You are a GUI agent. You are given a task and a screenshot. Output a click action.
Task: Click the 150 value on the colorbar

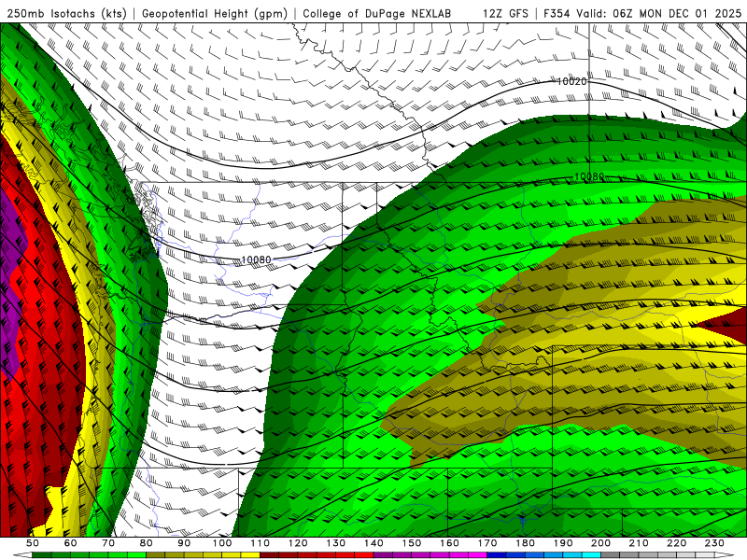coord(411,543)
